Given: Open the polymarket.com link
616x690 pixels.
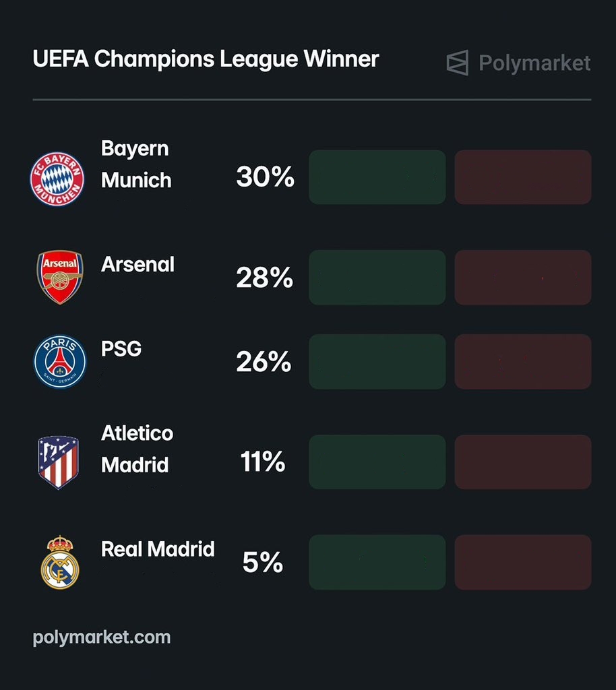Looking at the screenshot, I should point(102,637).
